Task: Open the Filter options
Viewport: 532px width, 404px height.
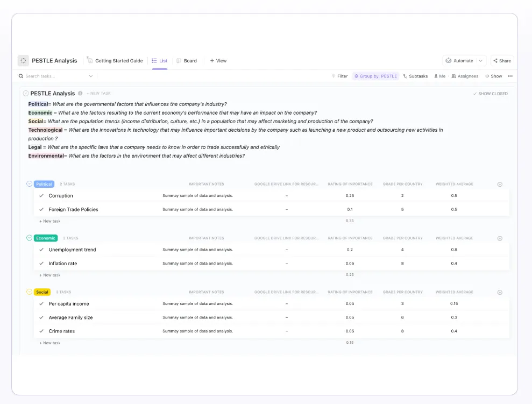Action: point(339,76)
